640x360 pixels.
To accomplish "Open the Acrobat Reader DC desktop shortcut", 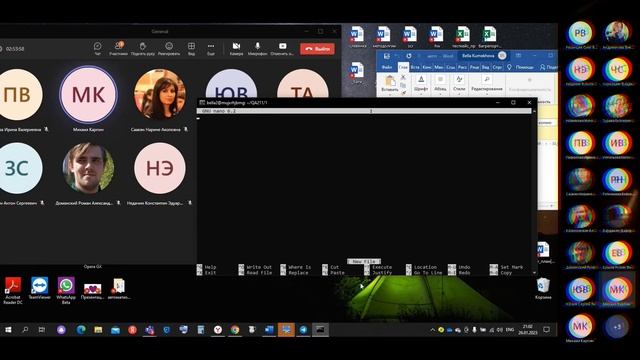I will pos(13,290).
